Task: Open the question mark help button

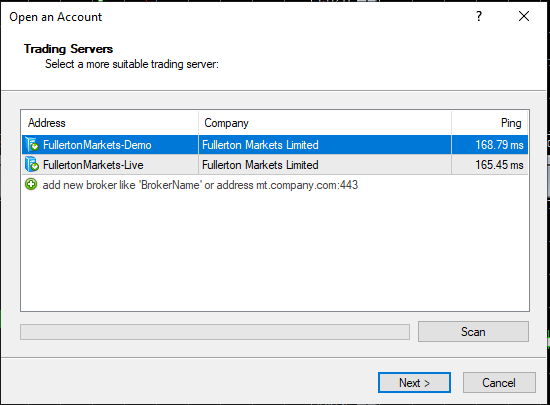Action: coord(479,16)
